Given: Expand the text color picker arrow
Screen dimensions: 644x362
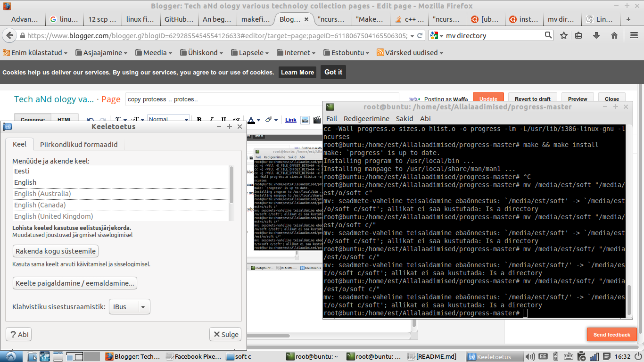Looking at the screenshot, I should pos(258,120).
